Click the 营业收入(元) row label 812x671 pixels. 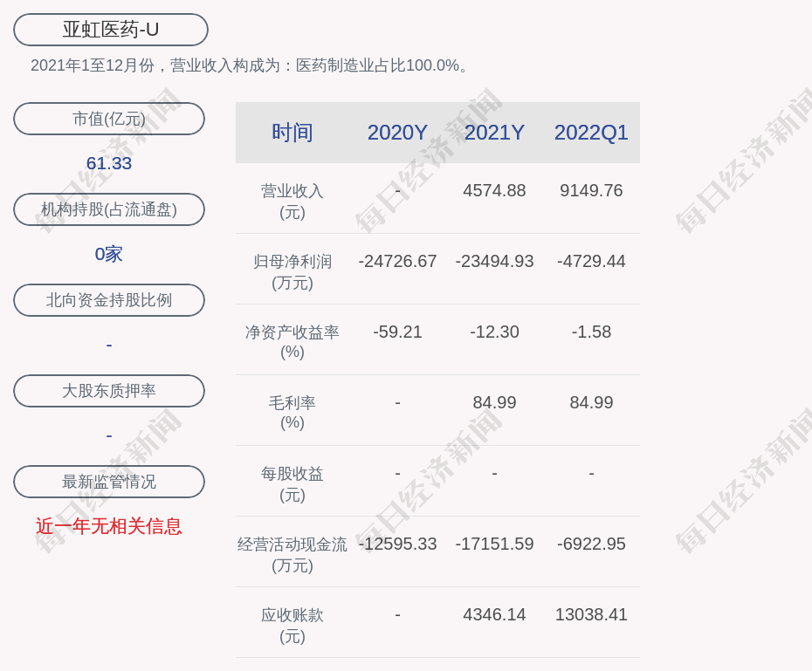coord(292,202)
